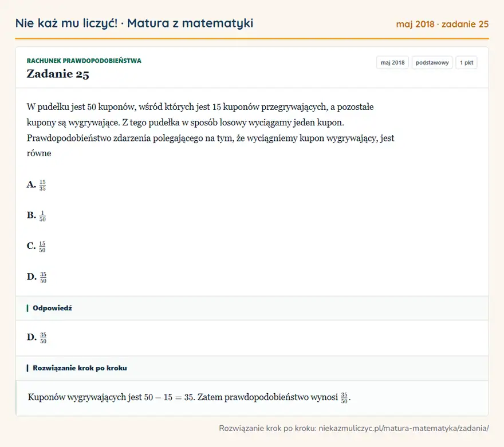Screen dimensions: 504x447
Task: Click the text line 'kupony są wygrywające. Z tego pudełka'
Action: click(185, 122)
